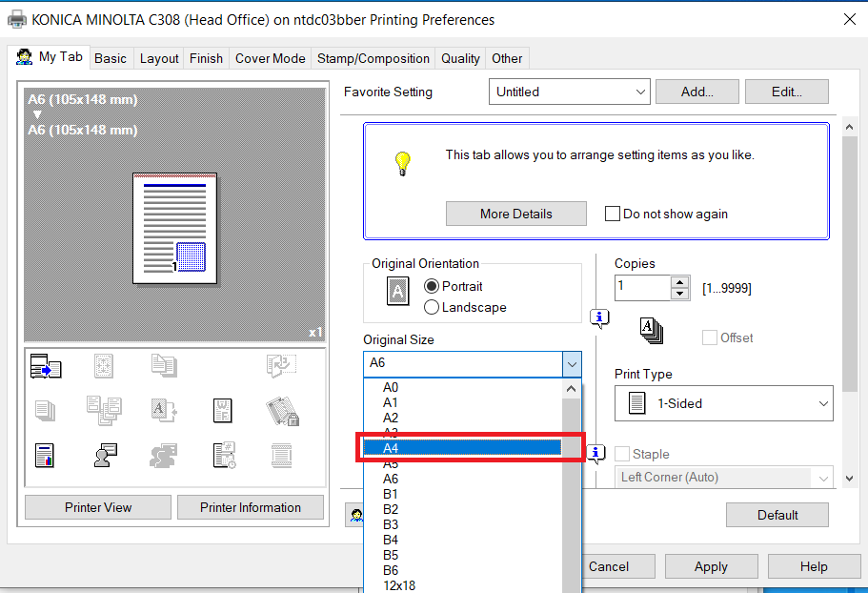Go to the Stamp/Composition tab
The width and height of the screenshot is (868, 593).
(373, 59)
